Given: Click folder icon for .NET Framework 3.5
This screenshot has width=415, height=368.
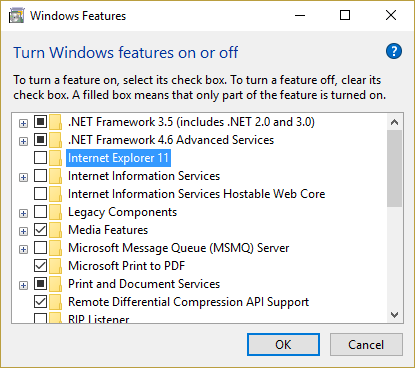Looking at the screenshot, I should [x=55, y=122].
